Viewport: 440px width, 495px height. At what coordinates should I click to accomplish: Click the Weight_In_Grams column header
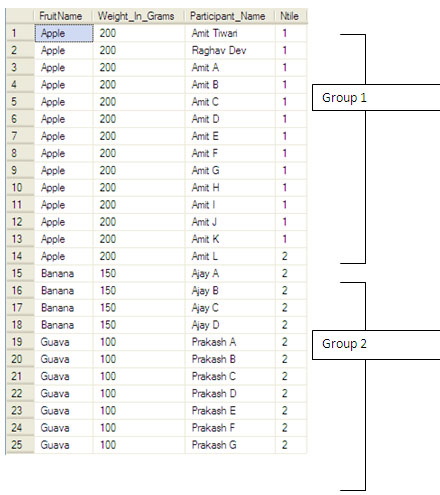pyautogui.click(x=139, y=16)
